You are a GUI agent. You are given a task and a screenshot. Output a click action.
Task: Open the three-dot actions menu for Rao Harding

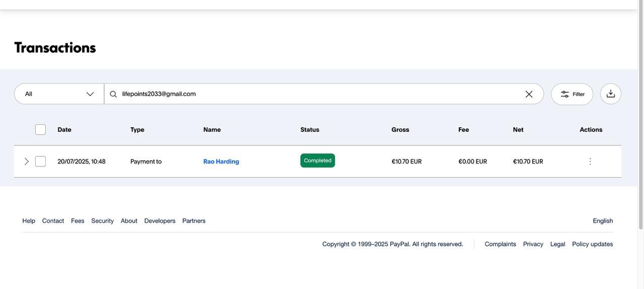click(x=590, y=161)
